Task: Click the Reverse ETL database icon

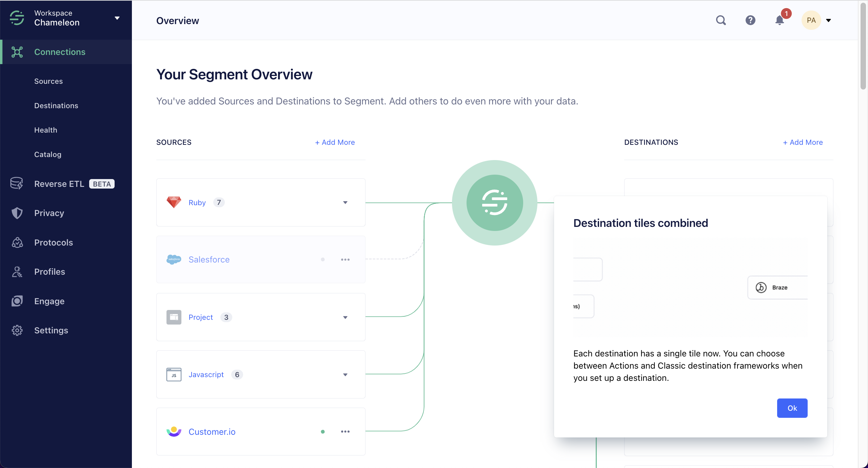Action: pyautogui.click(x=17, y=183)
